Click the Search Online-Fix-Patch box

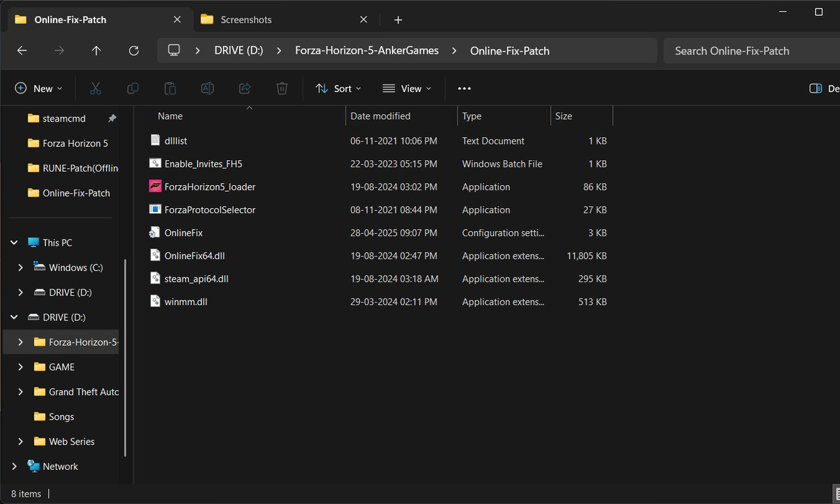tap(752, 51)
